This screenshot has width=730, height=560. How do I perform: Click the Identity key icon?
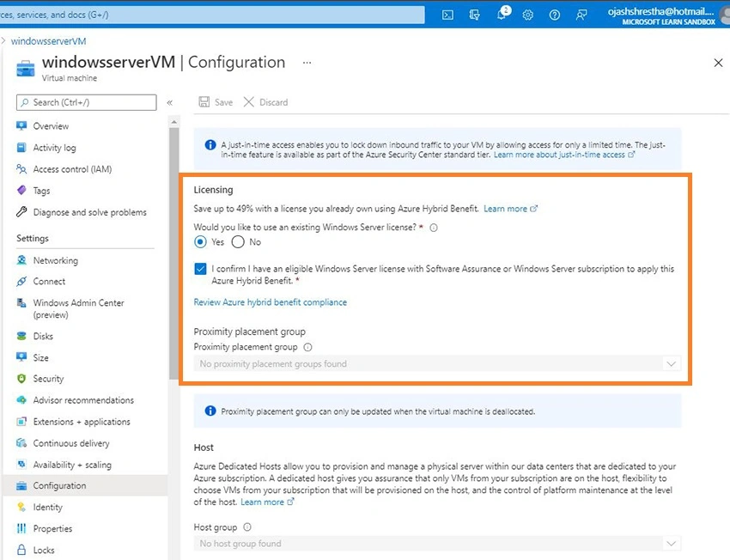tap(21, 507)
